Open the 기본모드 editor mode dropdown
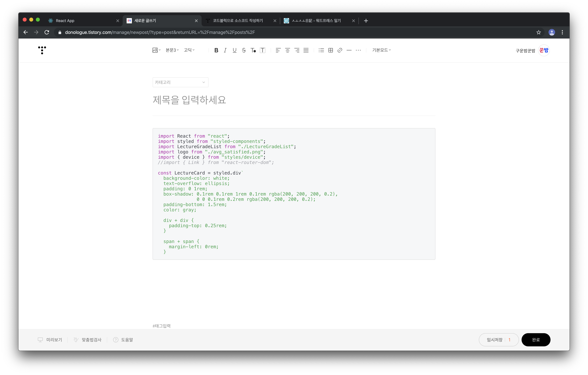 pyautogui.click(x=381, y=50)
